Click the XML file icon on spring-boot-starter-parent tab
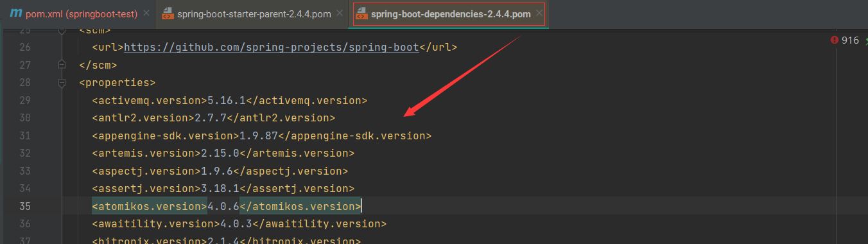The image size is (868, 244). click(x=168, y=13)
